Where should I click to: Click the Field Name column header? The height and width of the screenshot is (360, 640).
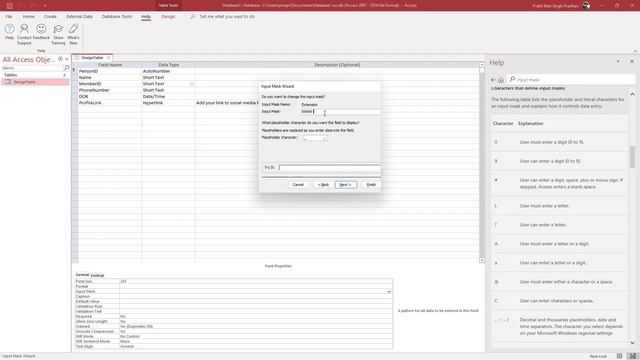point(109,65)
